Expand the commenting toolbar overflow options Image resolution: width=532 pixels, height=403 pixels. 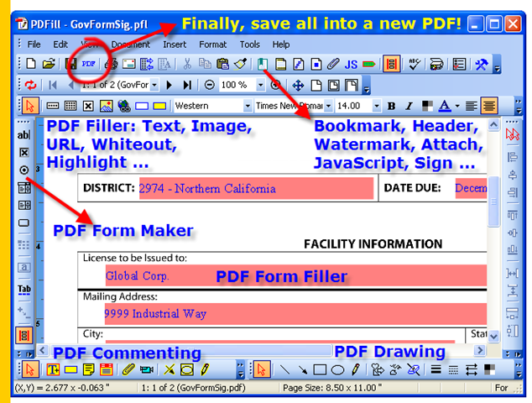(x=240, y=370)
